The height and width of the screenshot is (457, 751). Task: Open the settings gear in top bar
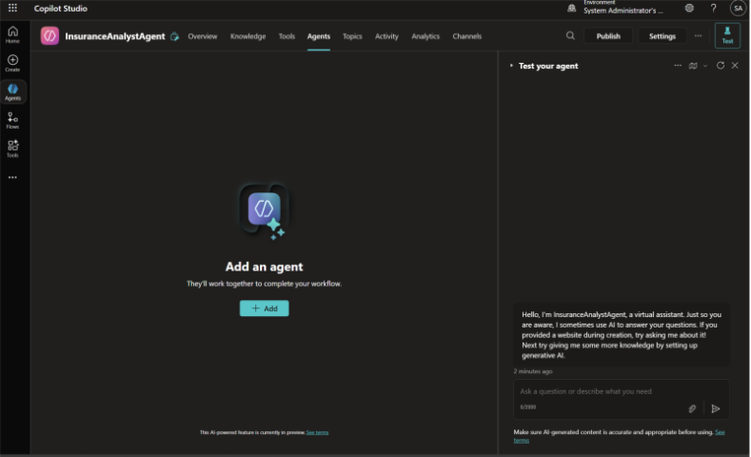[689, 8]
